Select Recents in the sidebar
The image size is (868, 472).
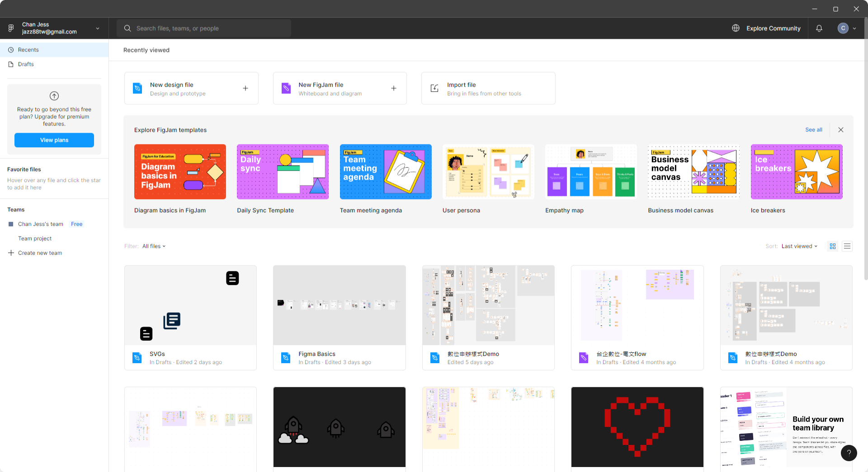[x=54, y=50]
